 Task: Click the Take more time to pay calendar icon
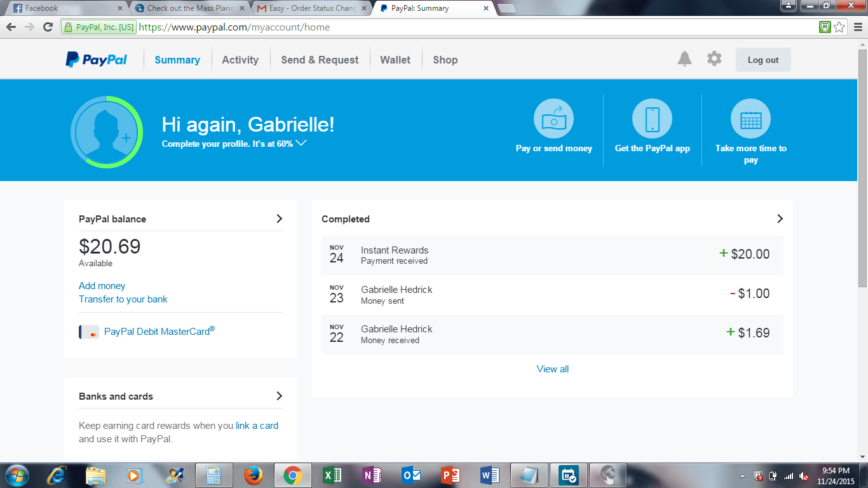[750, 118]
